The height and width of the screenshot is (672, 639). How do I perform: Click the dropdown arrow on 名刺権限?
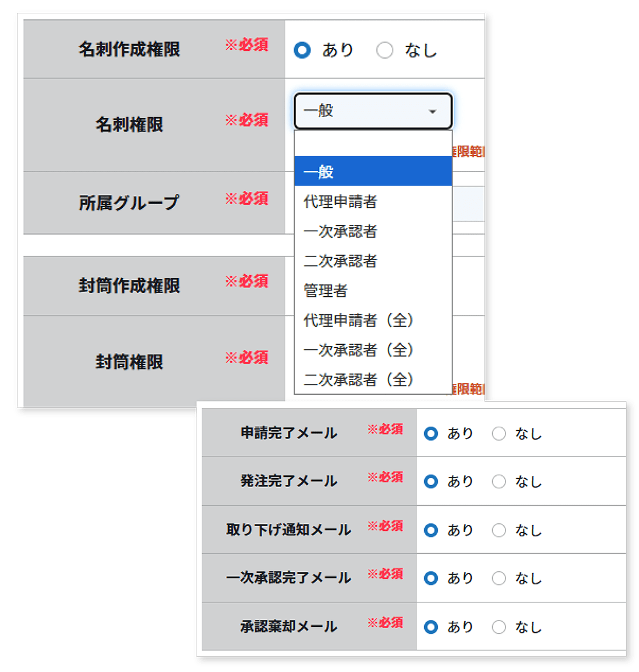(x=434, y=111)
